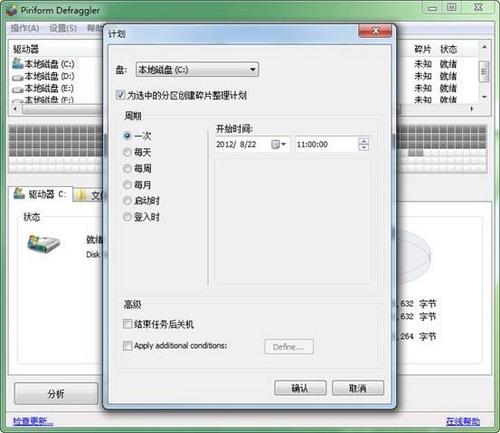Click the drive list horizontal scroll-right arrow

472,109
